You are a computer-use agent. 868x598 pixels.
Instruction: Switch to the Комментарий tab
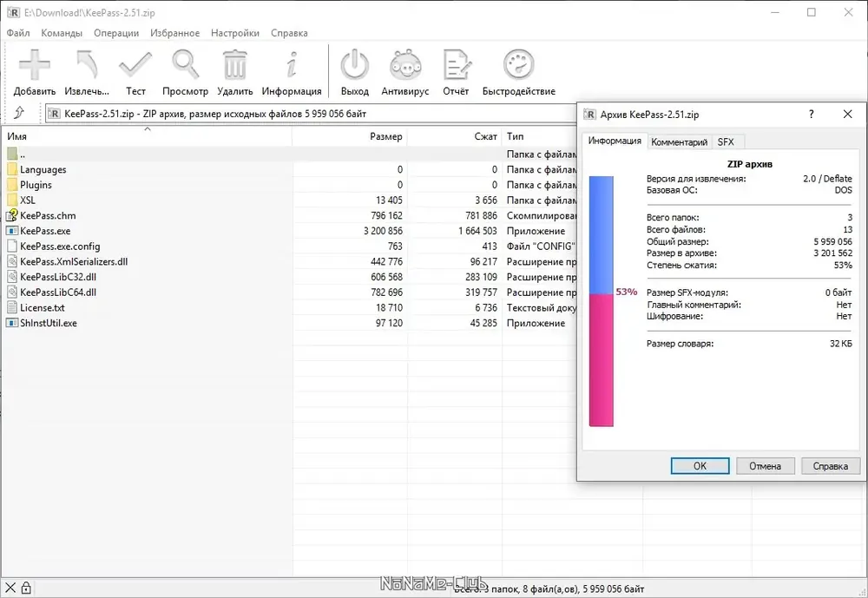coord(680,142)
